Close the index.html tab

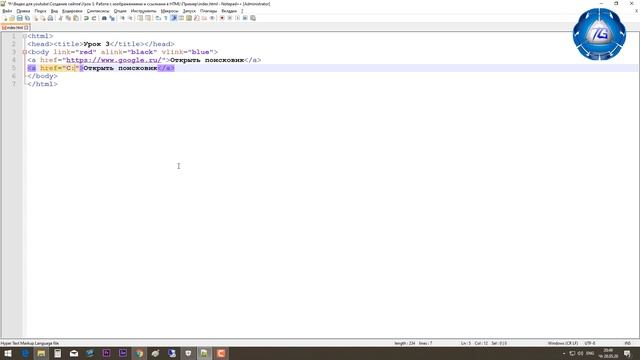point(27,27)
